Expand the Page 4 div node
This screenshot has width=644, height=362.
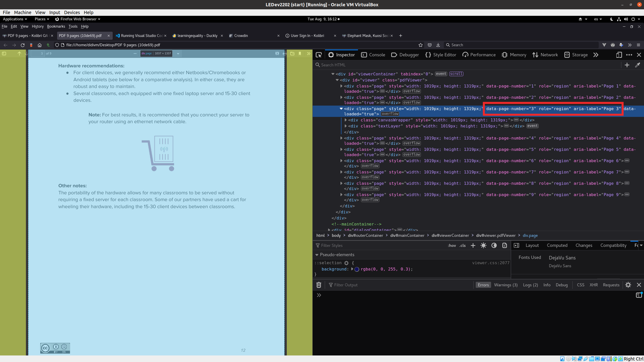tap(341, 138)
